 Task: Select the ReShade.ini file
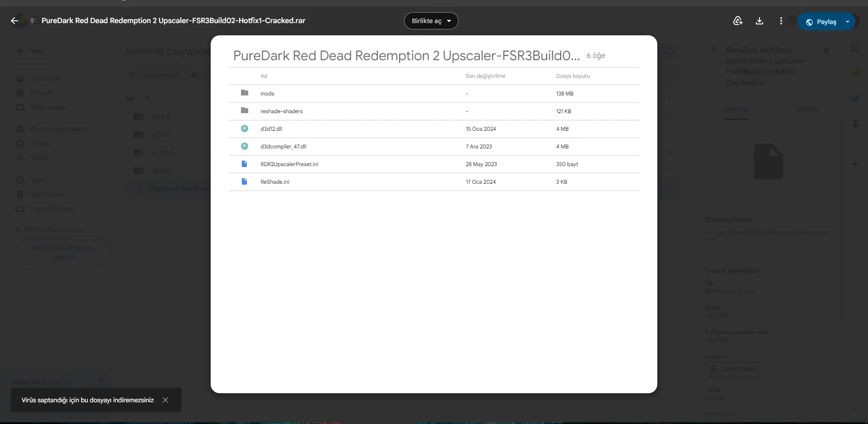point(434,182)
